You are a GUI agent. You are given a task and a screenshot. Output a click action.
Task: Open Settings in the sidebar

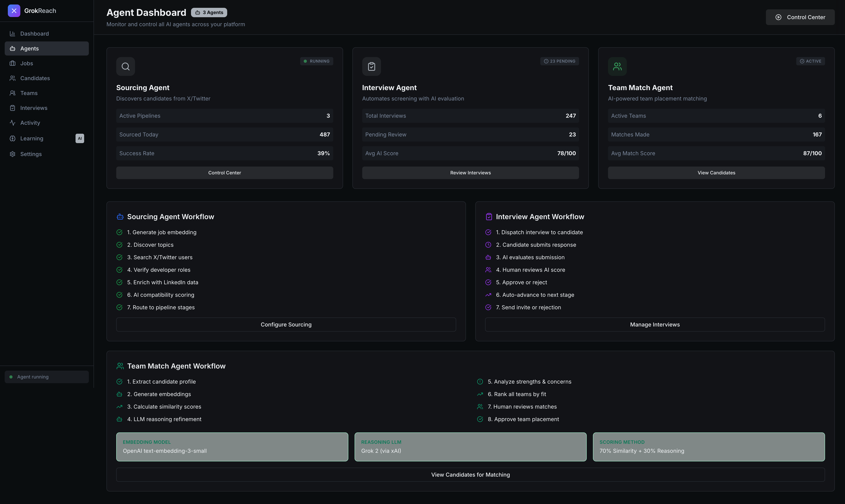[31, 154]
